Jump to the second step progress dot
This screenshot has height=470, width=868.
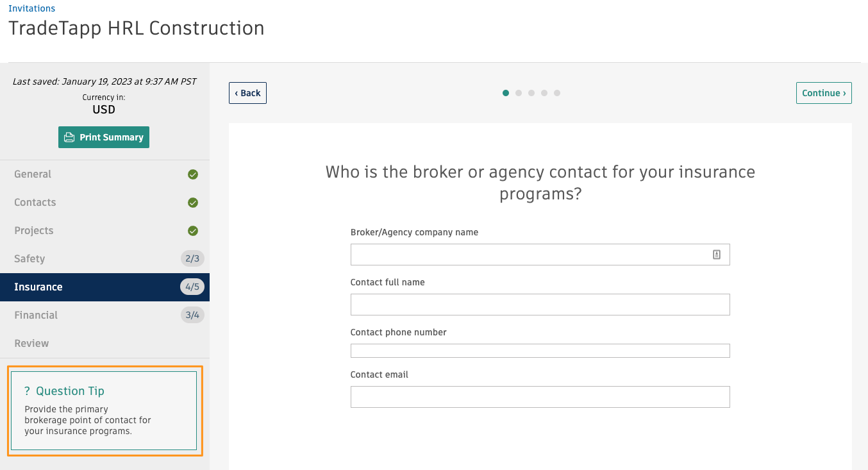519,93
